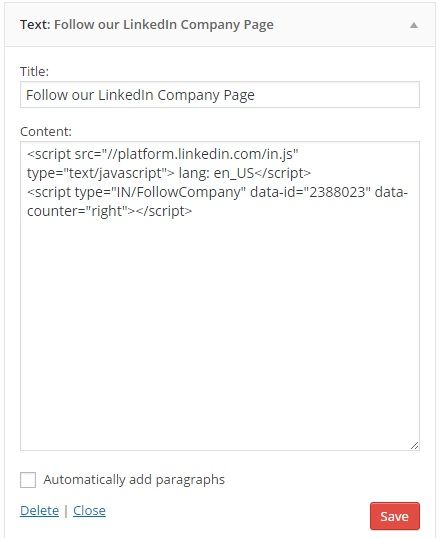Place cursor on the data-id value 2388023

(x=337, y=192)
